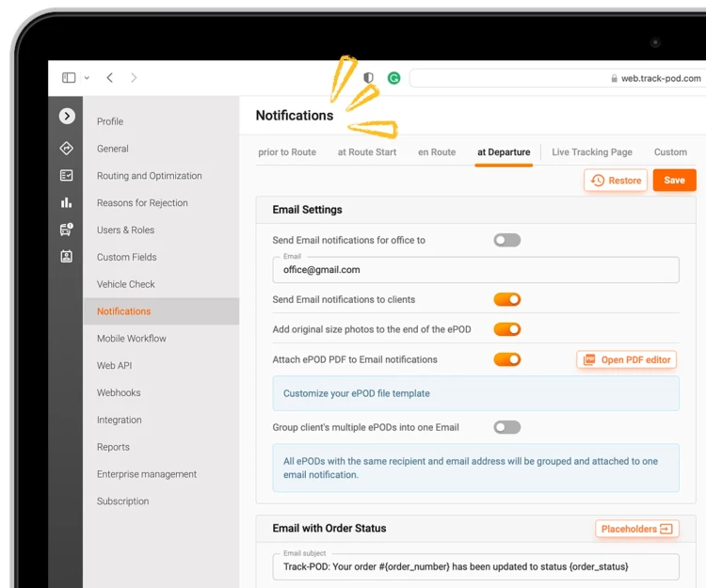Open Mobile Workflow settings
Viewport: 706px width, 588px height.
click(x=132, y=339)
